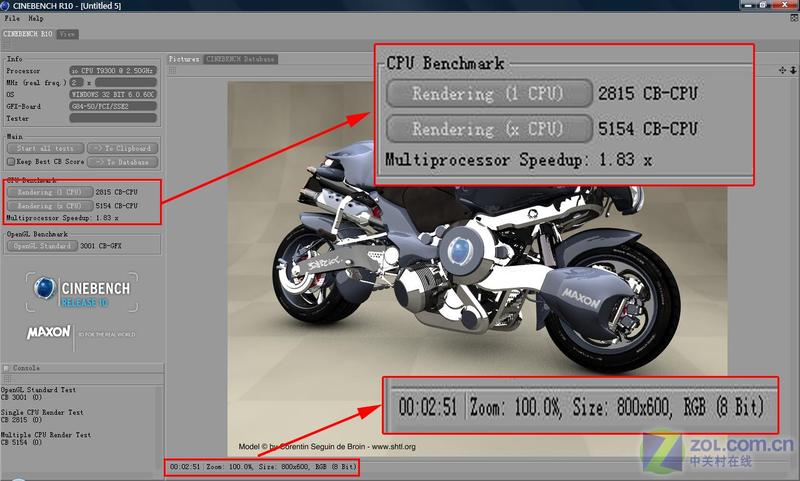Click the 5154 CB-CPU score in the left sidebar
This screenshot has height=481, width=800.
click(x=116, y=206)
